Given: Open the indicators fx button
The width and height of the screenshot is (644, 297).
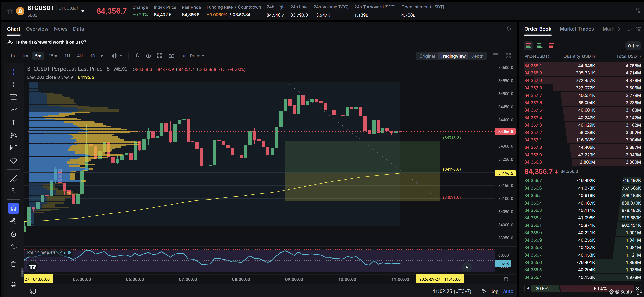Looking at the screenshot, I should 137,56.
